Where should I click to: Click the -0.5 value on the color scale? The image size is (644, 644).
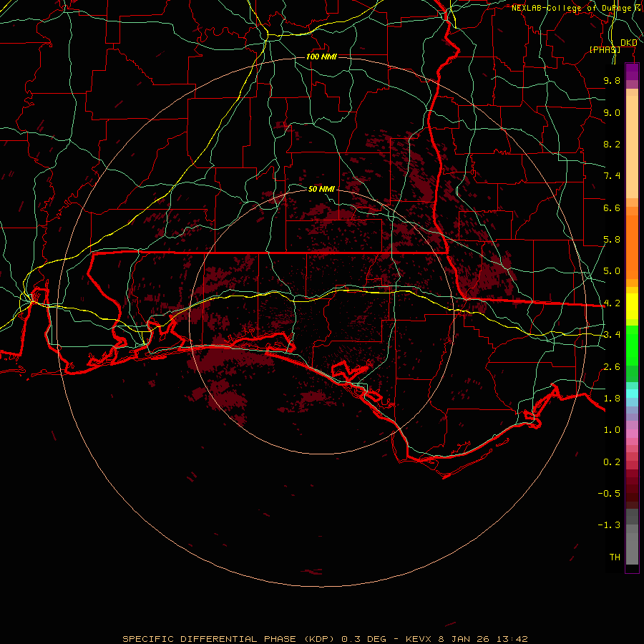tap(609, 494)
